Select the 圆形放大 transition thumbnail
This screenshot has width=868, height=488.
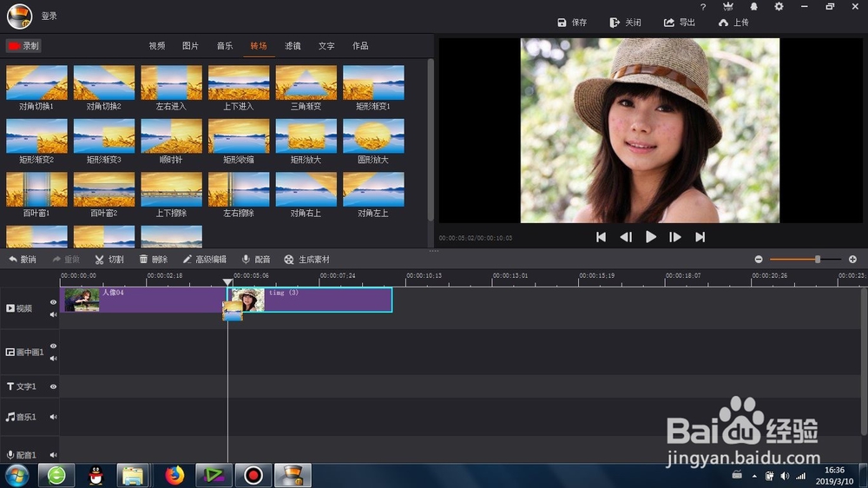click(x=373, y=135)
